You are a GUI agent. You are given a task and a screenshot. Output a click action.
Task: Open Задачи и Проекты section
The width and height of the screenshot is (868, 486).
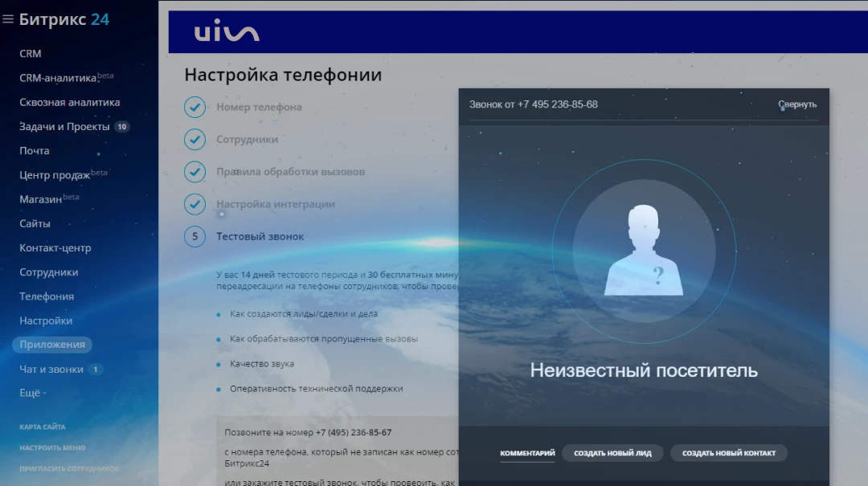pos(64,127)
